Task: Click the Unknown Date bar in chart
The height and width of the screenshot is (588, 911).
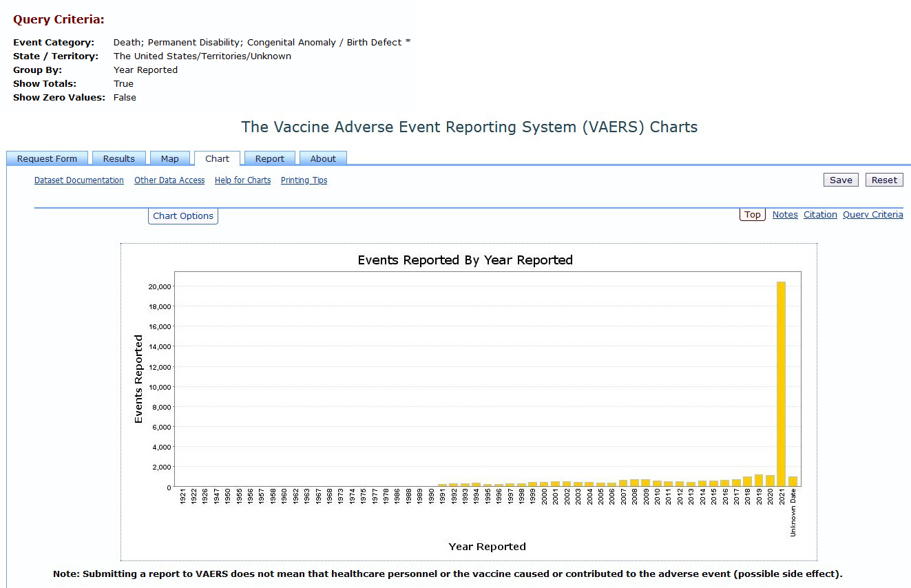Action: (793, 481)
